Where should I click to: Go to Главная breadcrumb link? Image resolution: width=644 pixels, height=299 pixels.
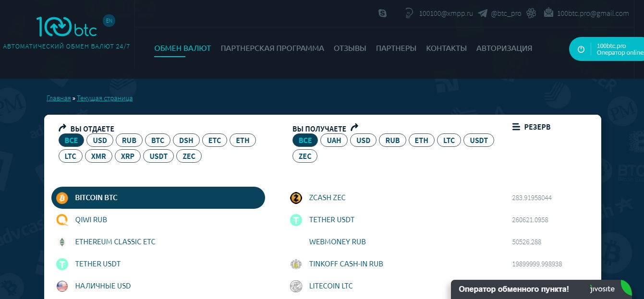pyautogui.click(x=59, y=98)
